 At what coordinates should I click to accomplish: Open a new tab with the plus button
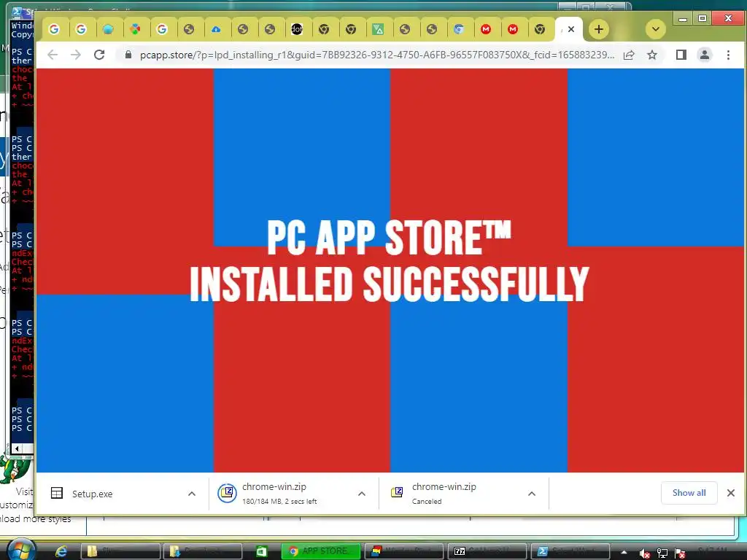tap(599, 29)
